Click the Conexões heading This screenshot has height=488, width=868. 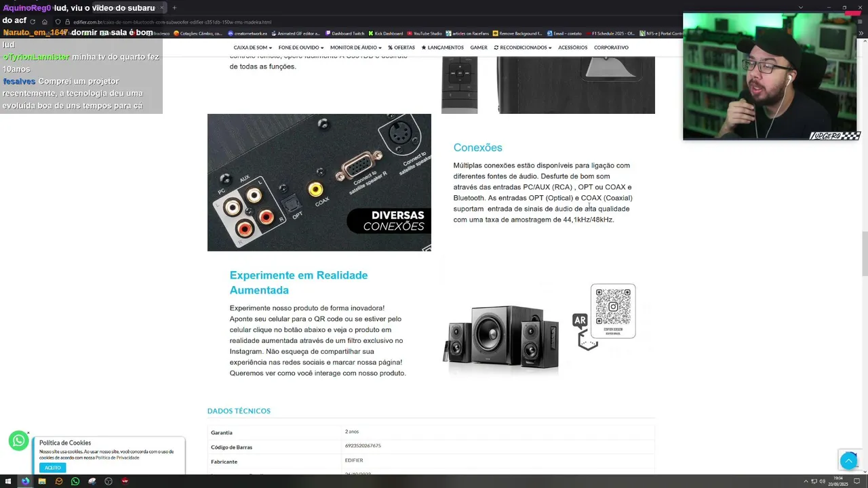tap(477, 148)
